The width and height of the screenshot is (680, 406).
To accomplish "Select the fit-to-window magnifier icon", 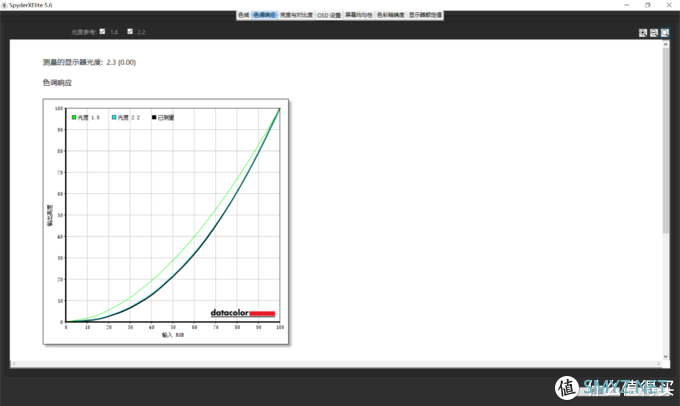I will (665, 33).
